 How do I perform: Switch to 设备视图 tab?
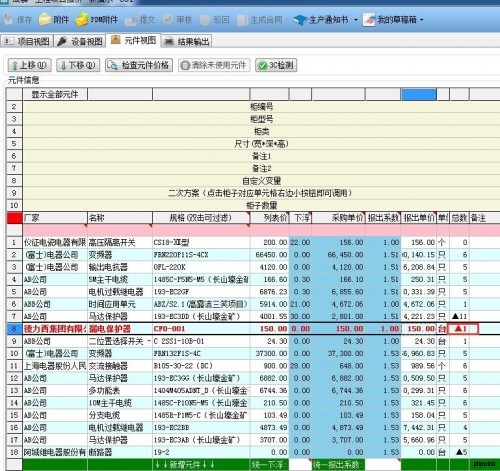point(80,41)
